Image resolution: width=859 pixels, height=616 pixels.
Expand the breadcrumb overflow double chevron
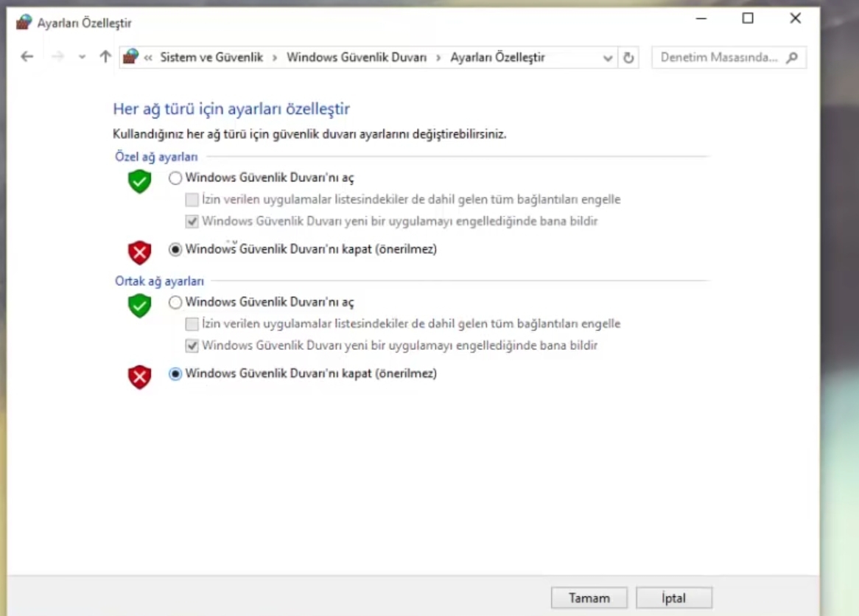[148, 57]
